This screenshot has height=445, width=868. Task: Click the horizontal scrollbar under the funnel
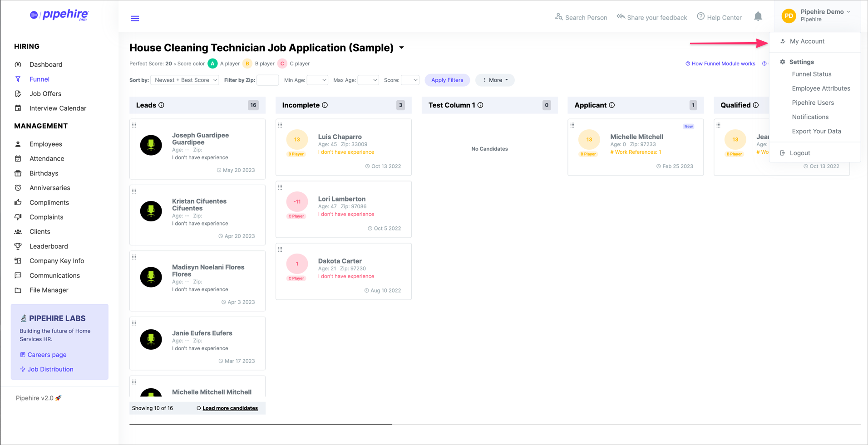click(x=261, y=424)
